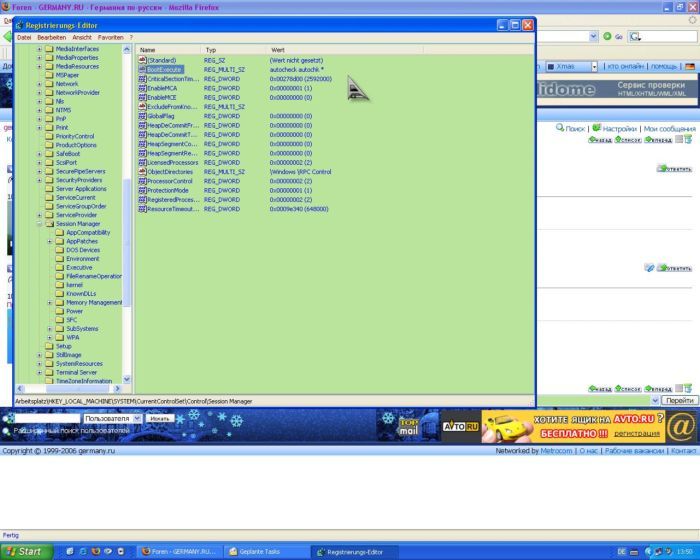Viewport: 700px width, 560px height.
Task: Click the ProtectionMode DWORD value icon
Action: (142, 190)
